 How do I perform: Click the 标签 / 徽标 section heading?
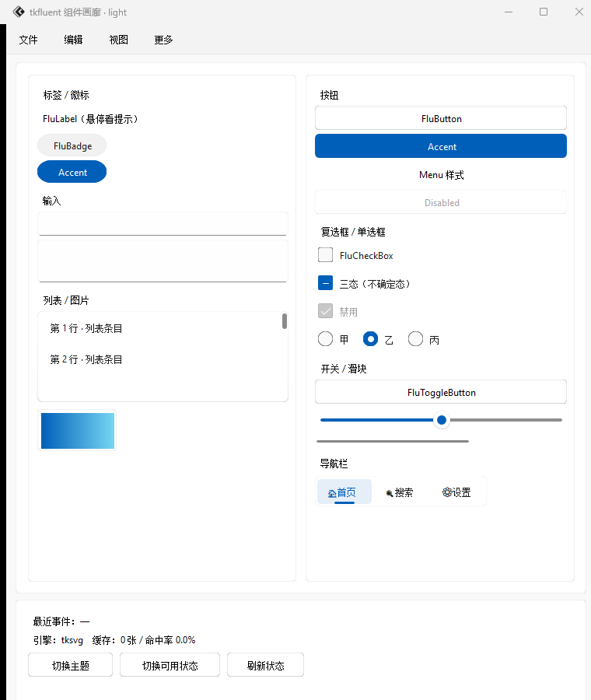66,95
